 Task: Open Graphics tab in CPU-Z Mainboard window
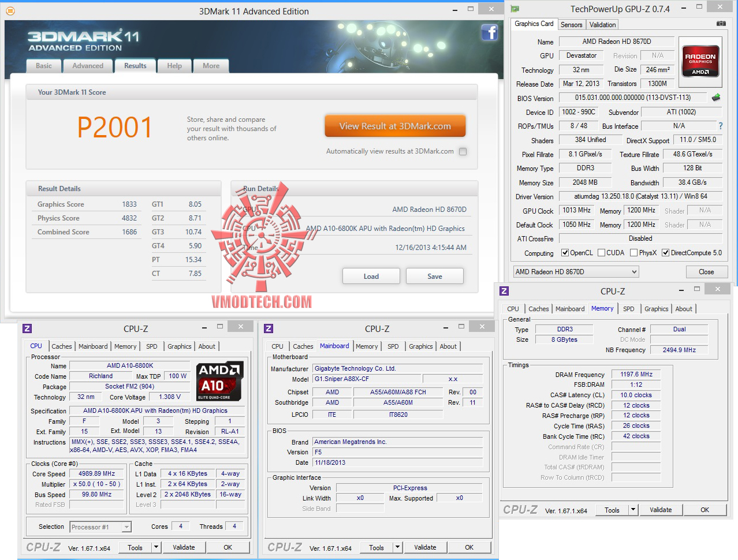[x=421, y=346]
